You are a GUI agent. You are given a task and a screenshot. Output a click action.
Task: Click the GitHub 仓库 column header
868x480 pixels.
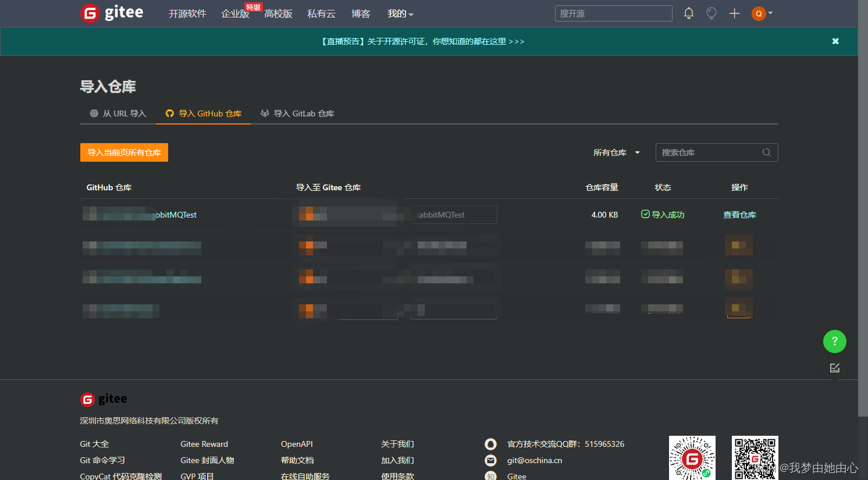pyautogui.click(x=109, y=187)
